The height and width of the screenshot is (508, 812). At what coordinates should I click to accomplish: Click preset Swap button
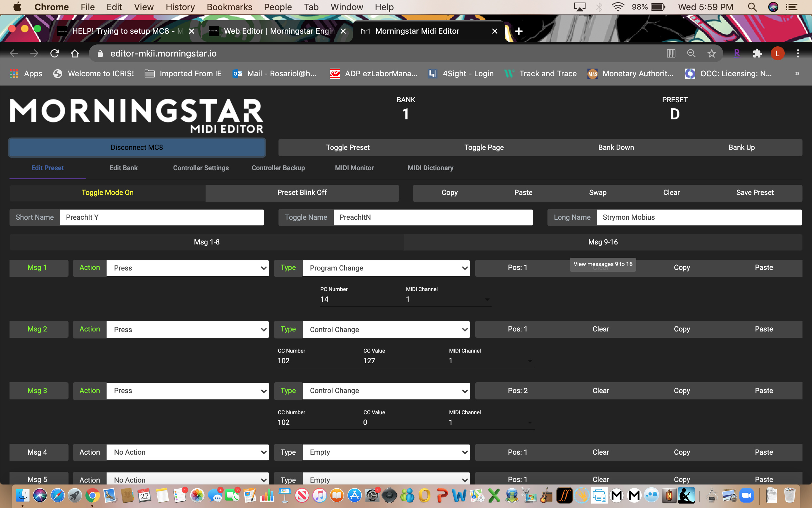pos(598,192)
